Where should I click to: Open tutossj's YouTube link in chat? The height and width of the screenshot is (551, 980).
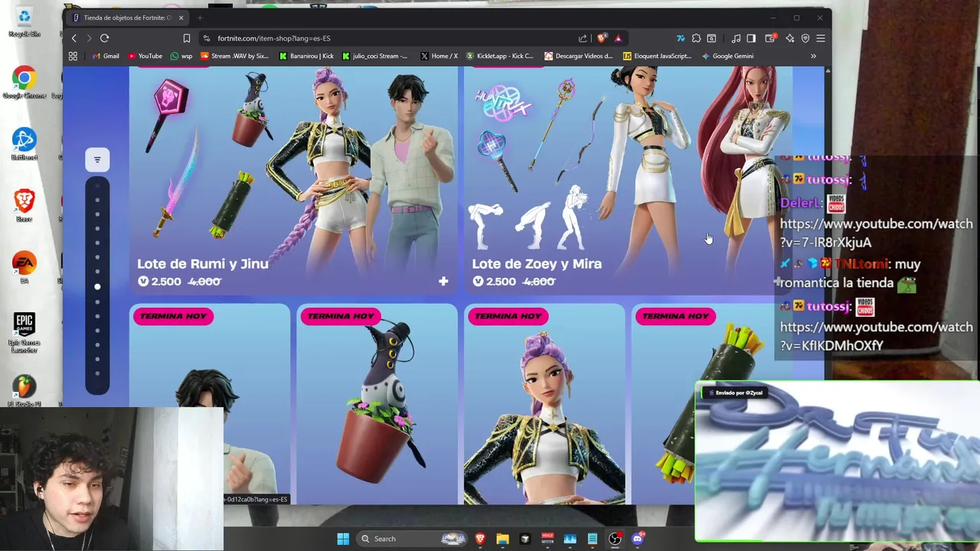[876, 336]
